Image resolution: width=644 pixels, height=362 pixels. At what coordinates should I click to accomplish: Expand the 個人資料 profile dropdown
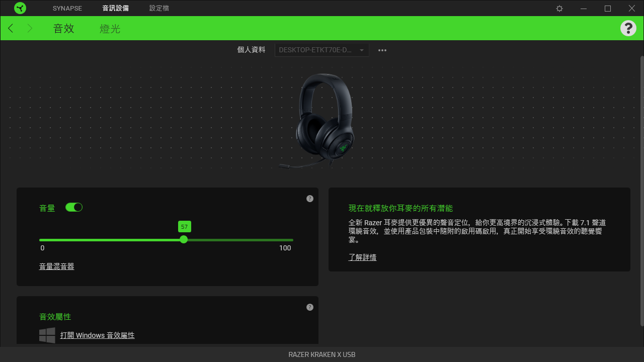point(321,50)
